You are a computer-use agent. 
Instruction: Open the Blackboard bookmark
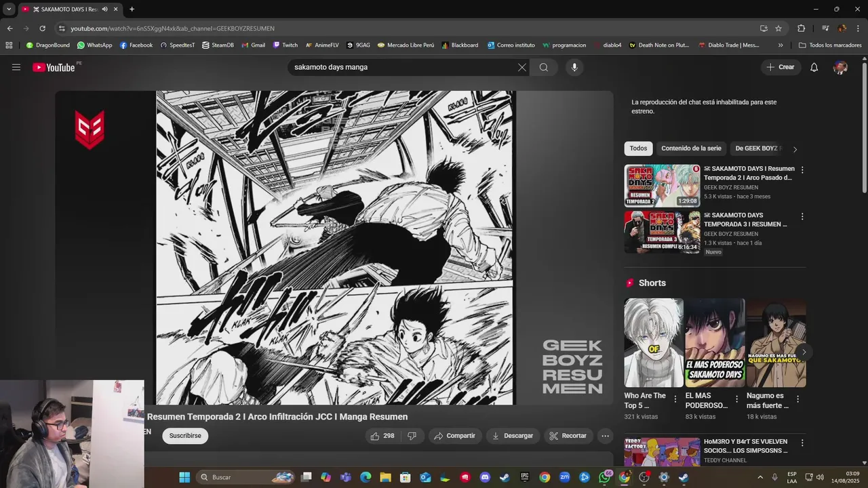pyautogui.click(x=460, y=45)
